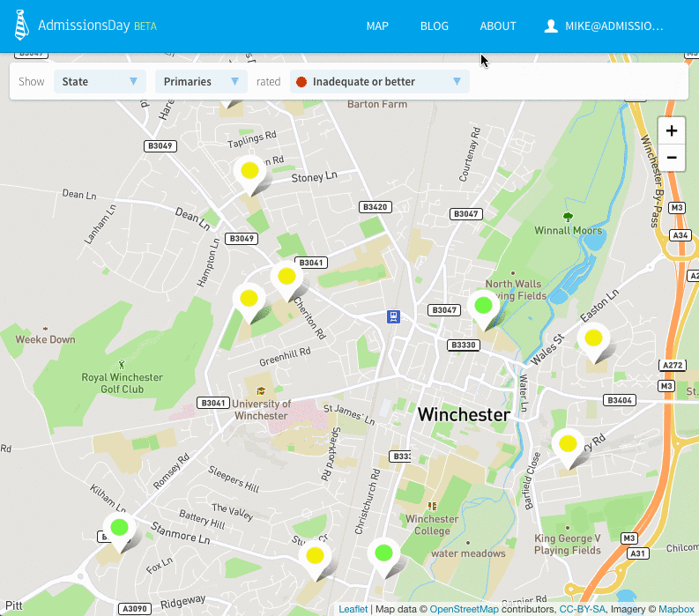Click the Winnall Moors tree icon
699x616 pixels.
[x=568, y=217]
